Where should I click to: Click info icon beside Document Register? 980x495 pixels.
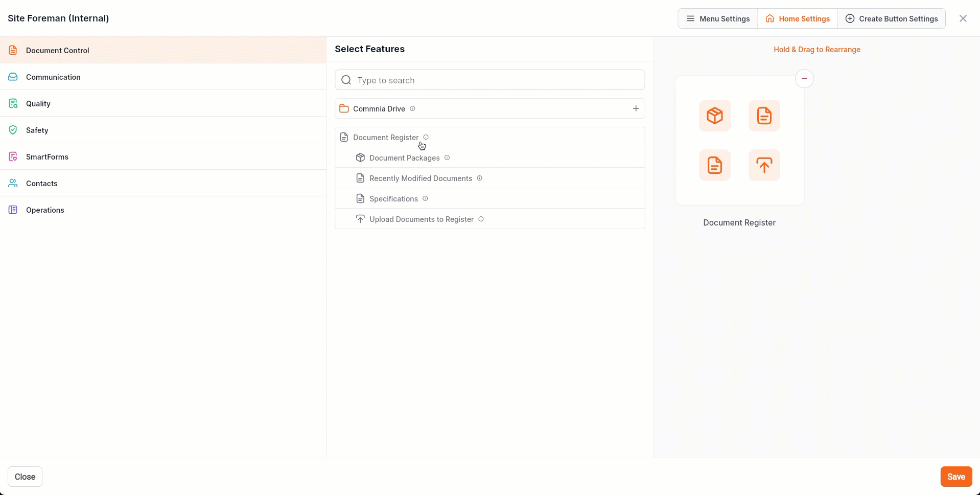(x=426, y=137)
